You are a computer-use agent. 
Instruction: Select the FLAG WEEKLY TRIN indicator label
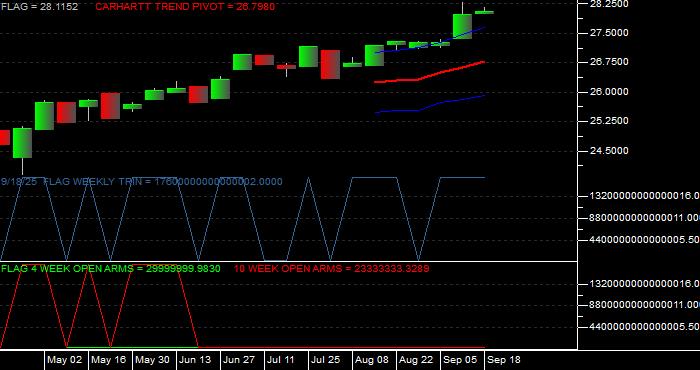pyautogui.click(x=142, y=182)
